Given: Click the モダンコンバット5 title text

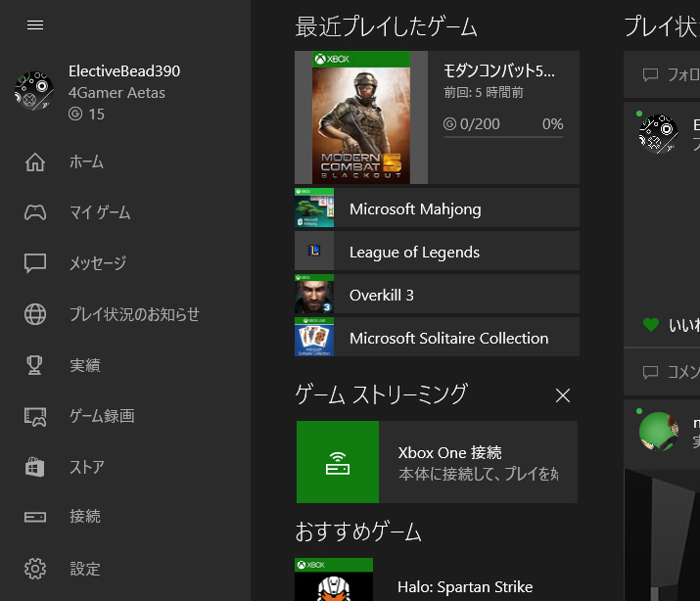Looking at the screenshot, I should 499,70.
